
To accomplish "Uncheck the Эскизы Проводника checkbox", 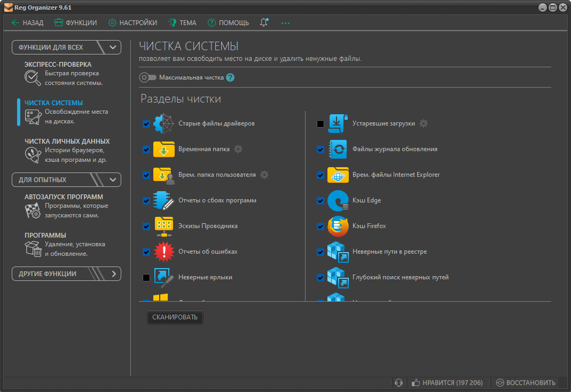I will (146, 226).
